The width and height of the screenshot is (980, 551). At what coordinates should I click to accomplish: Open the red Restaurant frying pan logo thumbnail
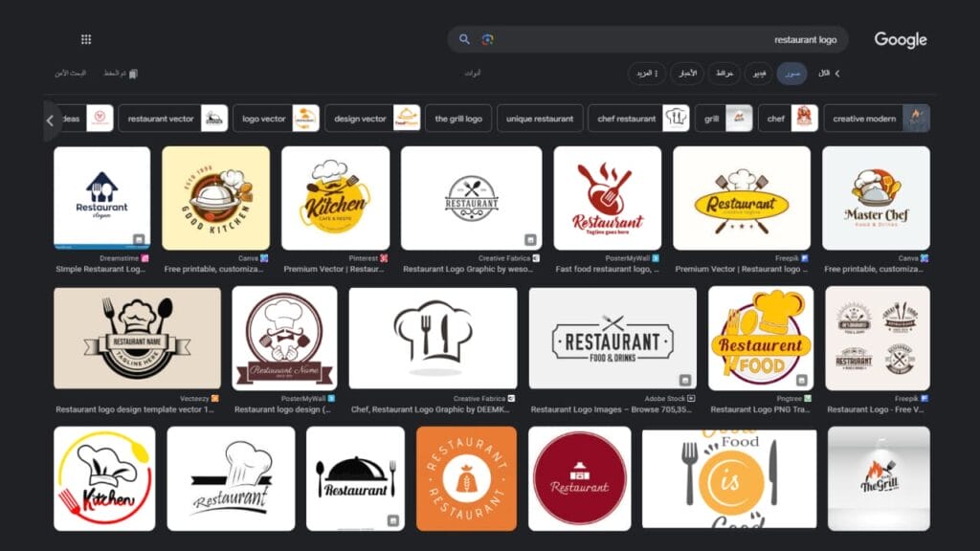607,198
